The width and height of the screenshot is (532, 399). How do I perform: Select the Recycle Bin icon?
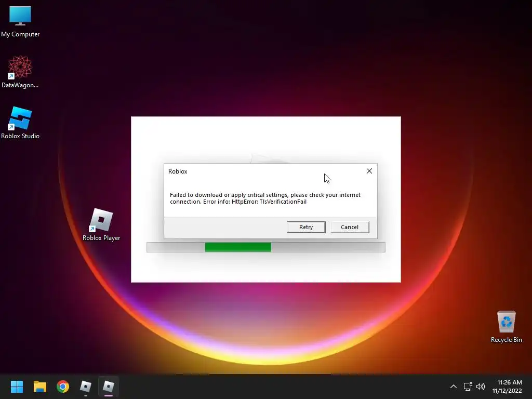506,326
